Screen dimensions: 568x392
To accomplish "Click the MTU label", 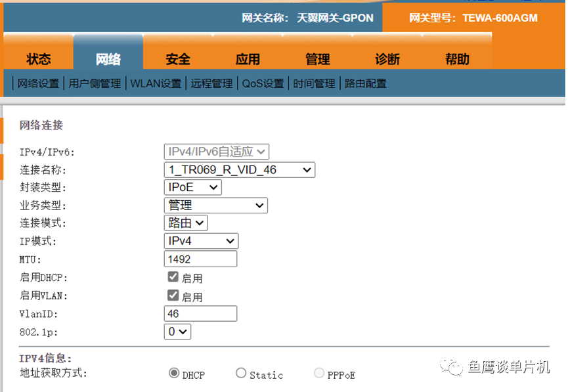I will click(x=30, y=260).
